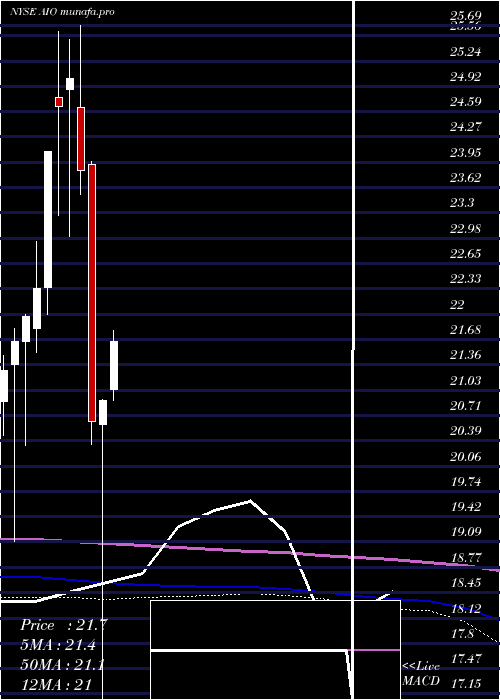Click the 17.15 price axis label
The image size is (500, 700).
coord(466,683)
